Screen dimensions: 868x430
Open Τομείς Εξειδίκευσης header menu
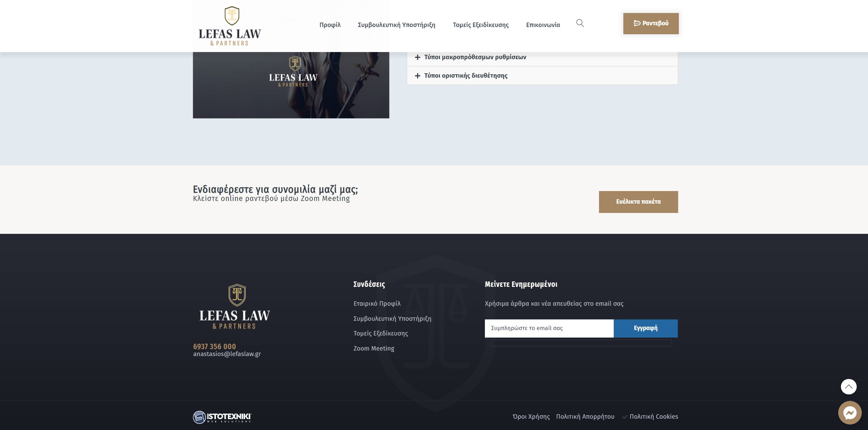point(480,25)
